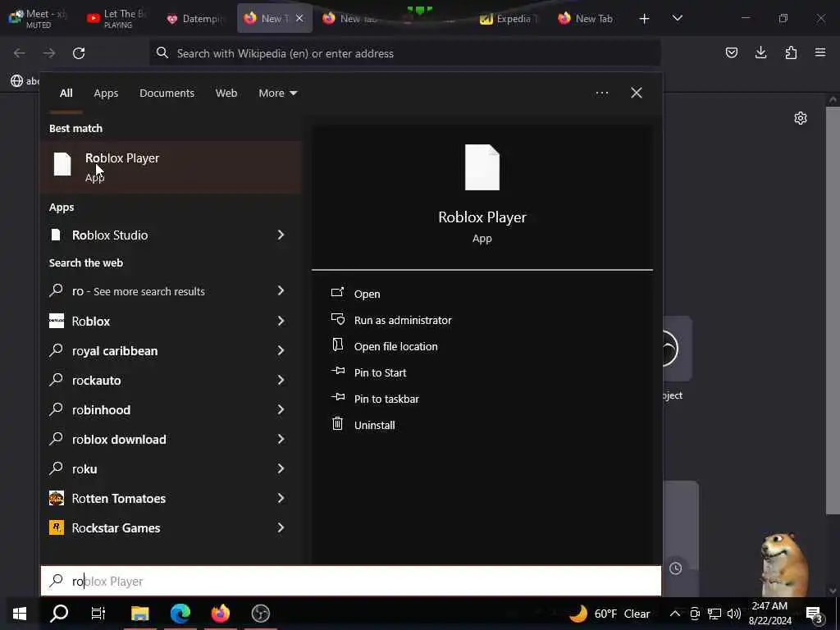Open Roblox Player best match result
The width and height of the screenshot is (840, 630).
tap(171, 167)
